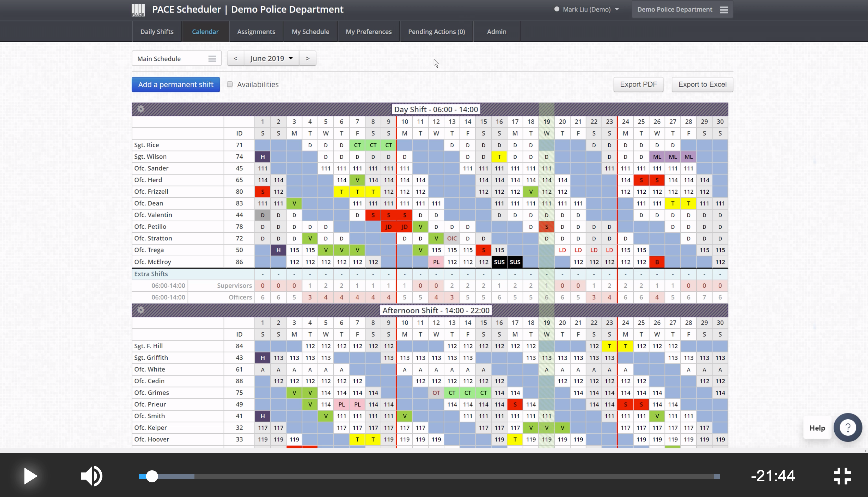Open the Main Schedule list menu icon
Screen dimensions: 868x497
(x=212, y=59)
